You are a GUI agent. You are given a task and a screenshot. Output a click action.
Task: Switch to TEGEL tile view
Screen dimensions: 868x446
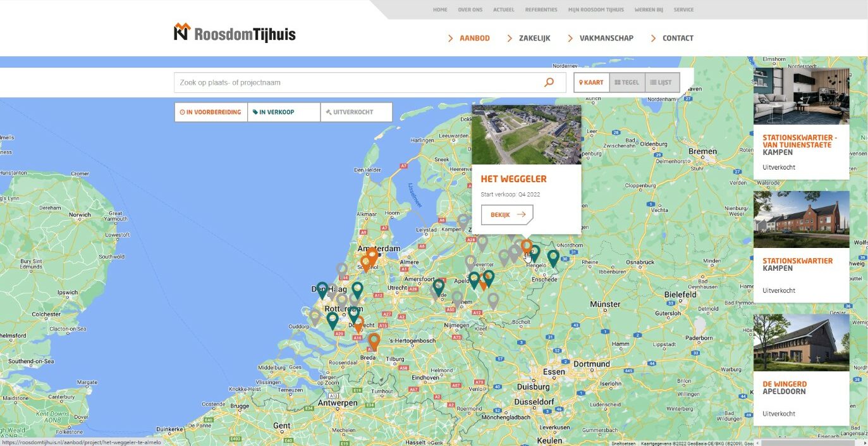coord(627,82)
